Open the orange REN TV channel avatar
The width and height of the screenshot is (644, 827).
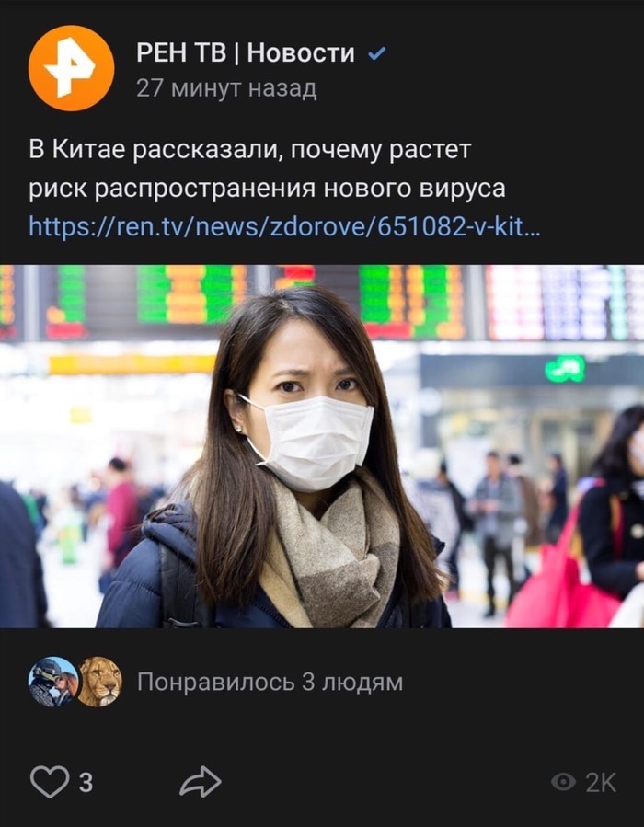pyautogui.click(x=71, y=68)
